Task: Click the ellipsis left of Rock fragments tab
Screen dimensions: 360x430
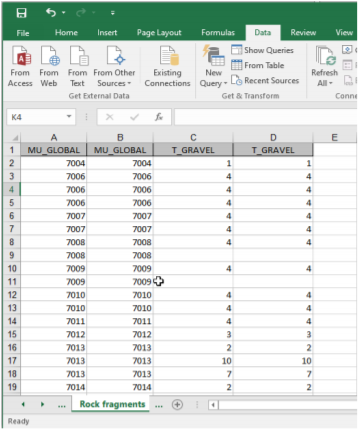Action: tap(62, 406)
